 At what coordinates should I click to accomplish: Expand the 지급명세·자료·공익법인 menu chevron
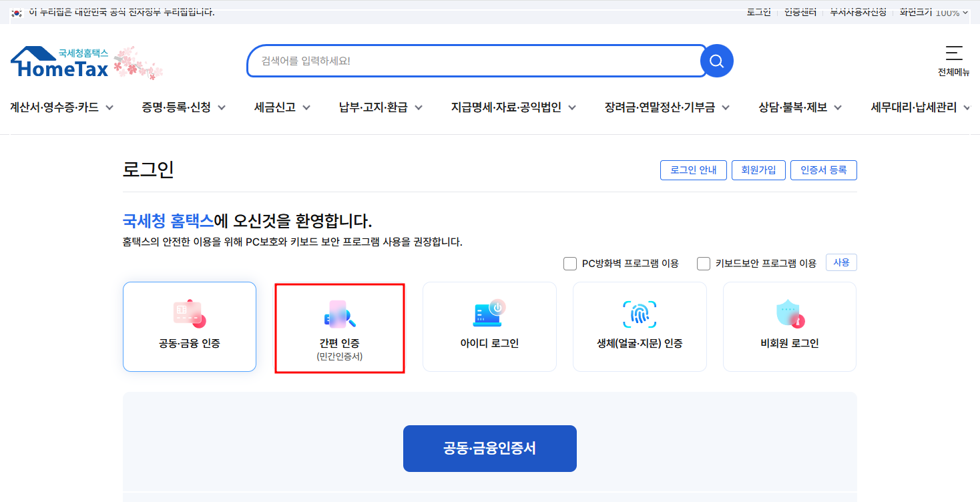tap(572, 107)
